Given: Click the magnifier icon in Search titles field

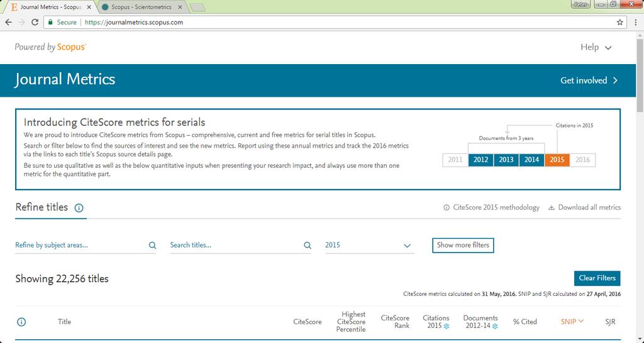Looking at the screenshot, I should [307, 246].
